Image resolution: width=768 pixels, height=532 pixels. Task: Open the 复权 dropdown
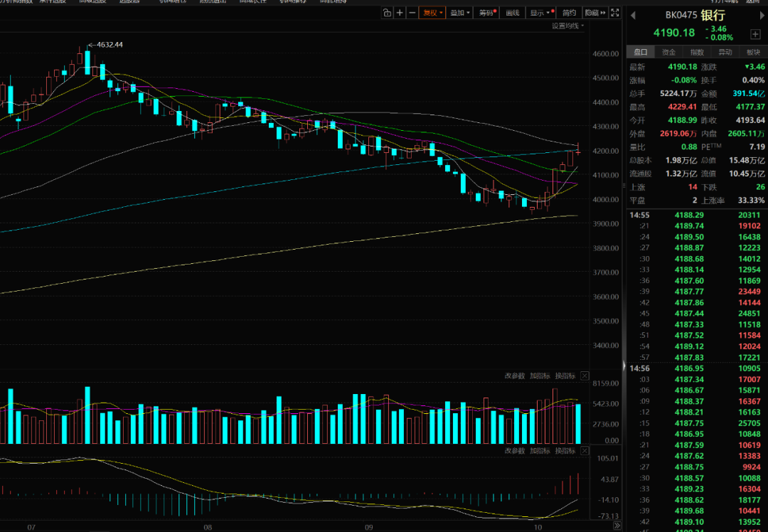click(x=432, y=13)
